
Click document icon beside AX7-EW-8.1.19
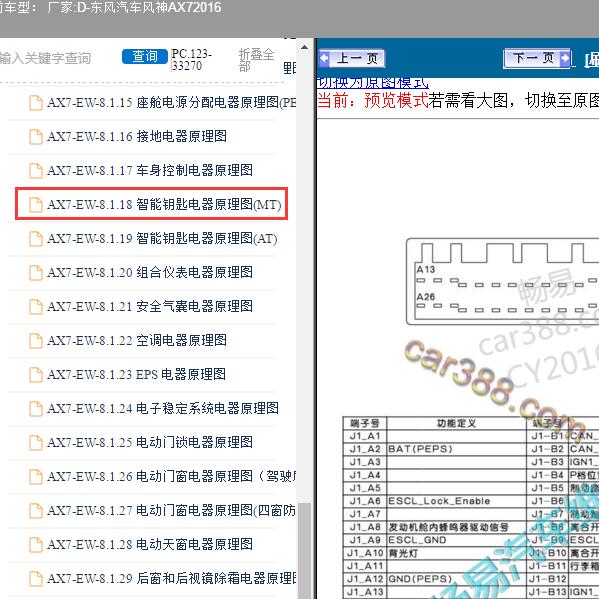(x=36, y=239)
